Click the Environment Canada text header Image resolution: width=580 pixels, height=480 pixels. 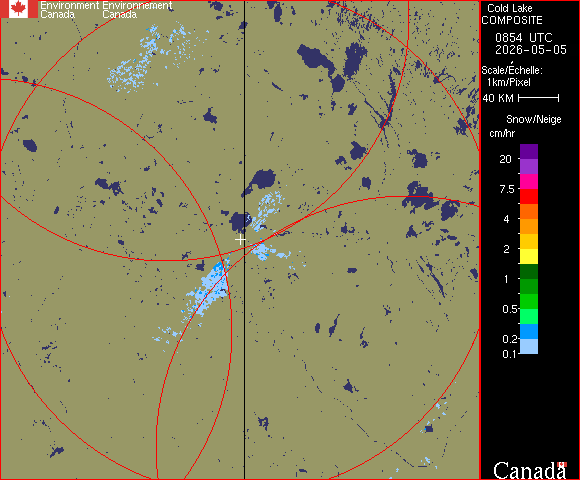tap(70, 10)
